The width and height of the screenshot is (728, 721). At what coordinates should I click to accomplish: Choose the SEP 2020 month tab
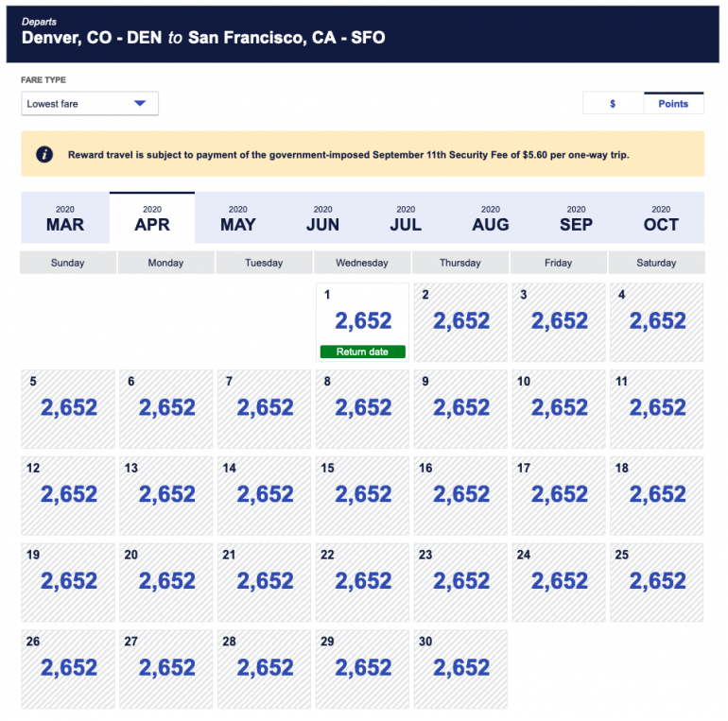(x=576, y=218)
